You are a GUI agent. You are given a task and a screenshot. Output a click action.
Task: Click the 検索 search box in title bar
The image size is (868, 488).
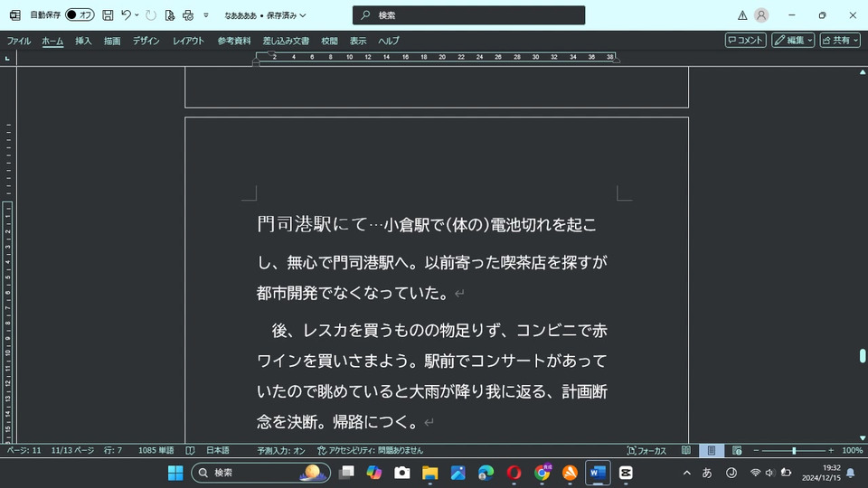tap(469, 15)
